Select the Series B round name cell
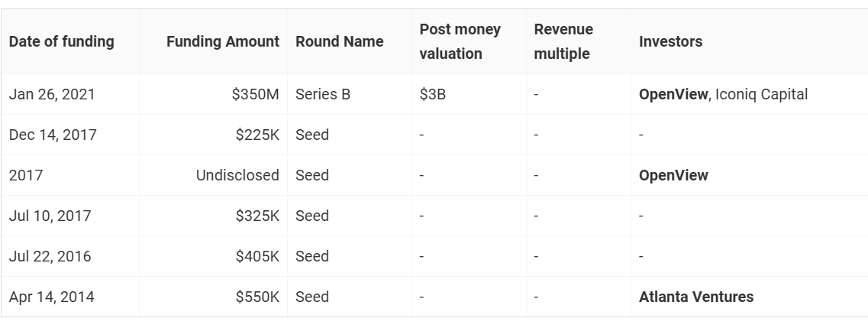This screenshot has height=328, width=868. [x=323, y=94]
